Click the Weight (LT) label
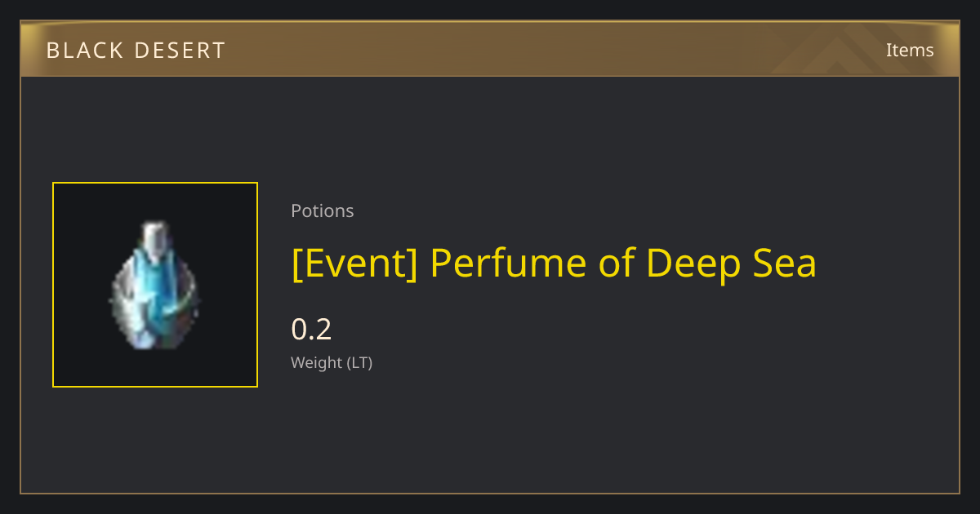Screen dimensions: 980x514 [x=332, y=363]
